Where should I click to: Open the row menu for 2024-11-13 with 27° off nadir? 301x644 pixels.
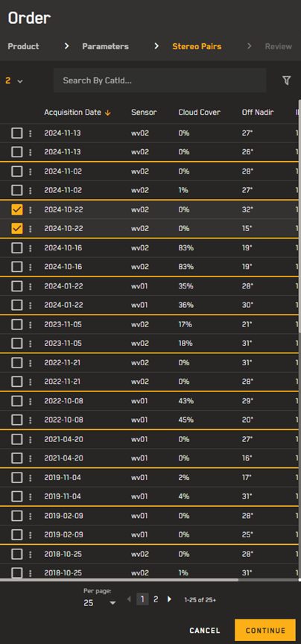30,133
